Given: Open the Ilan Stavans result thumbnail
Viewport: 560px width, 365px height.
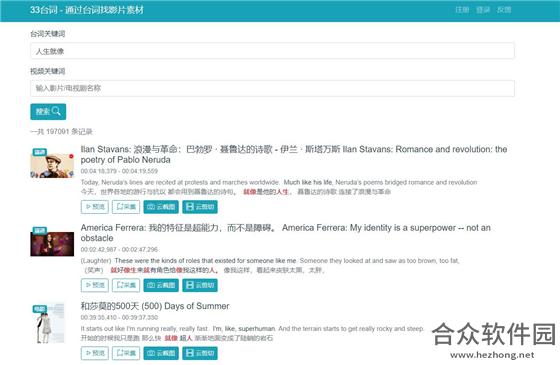Looking at the screenshot, I should pos(52,166).
